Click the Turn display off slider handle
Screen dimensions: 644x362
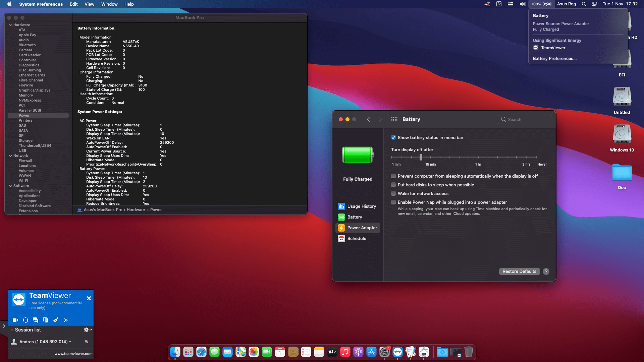click(x=421, y=157)
